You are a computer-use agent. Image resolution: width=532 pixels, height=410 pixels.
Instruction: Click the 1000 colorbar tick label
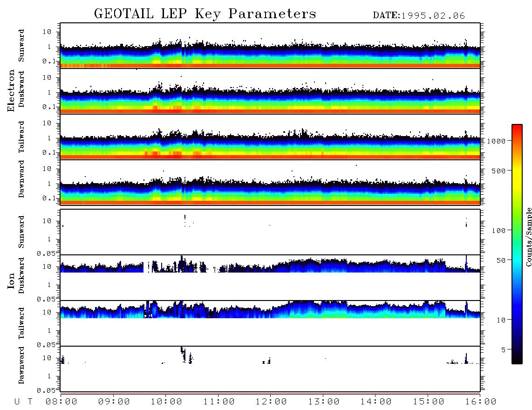(496, 141)
